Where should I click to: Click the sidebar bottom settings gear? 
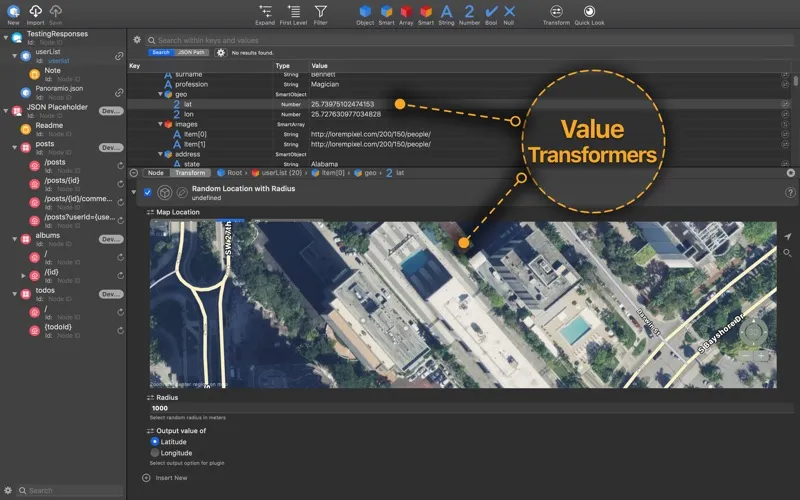pos(8,490)
